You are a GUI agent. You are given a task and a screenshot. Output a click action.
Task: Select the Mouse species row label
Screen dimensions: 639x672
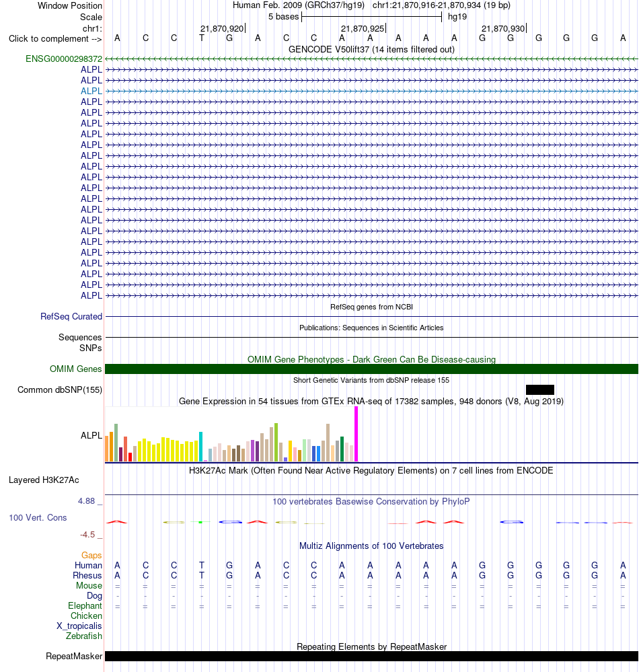[89, 585]
